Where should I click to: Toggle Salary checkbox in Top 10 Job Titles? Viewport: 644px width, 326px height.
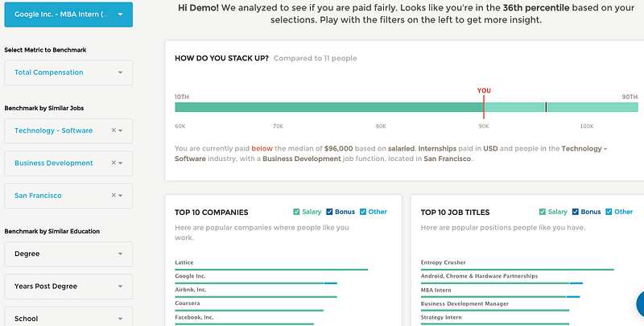click(x=543, y=213)
